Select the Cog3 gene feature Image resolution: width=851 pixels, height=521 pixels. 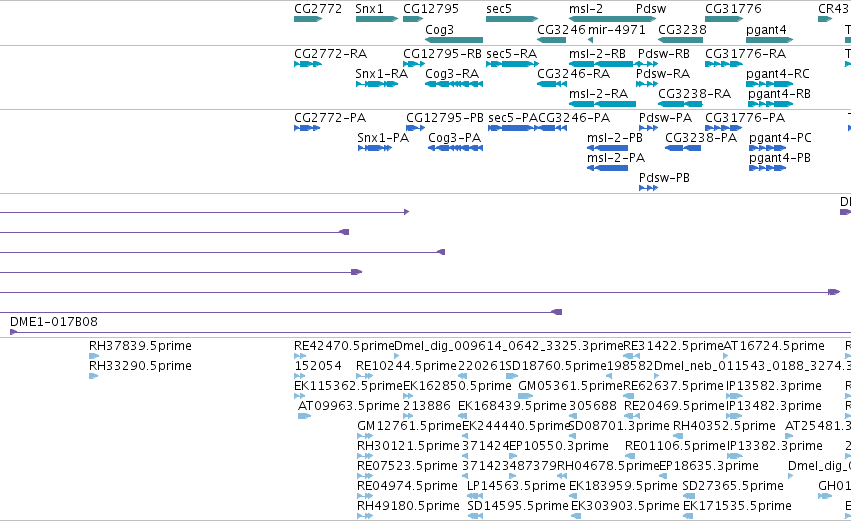pyautogui.click(x=454, y=40)
